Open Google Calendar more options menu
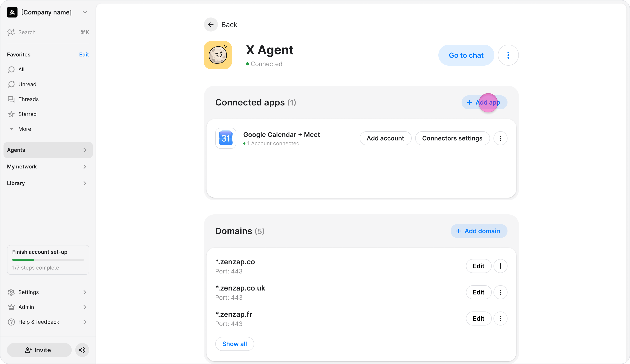 click(500, 138)
